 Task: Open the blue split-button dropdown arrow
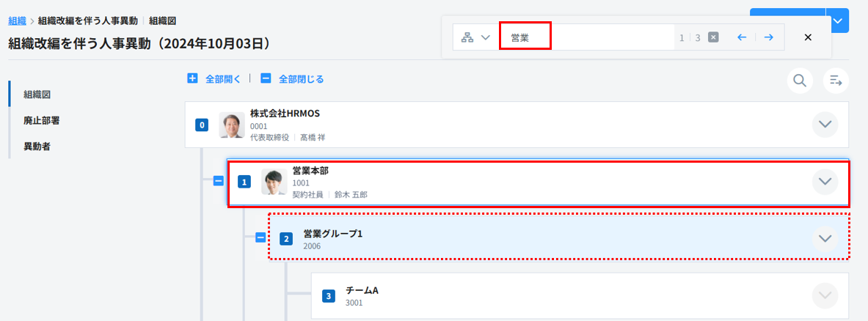(837, 21)
